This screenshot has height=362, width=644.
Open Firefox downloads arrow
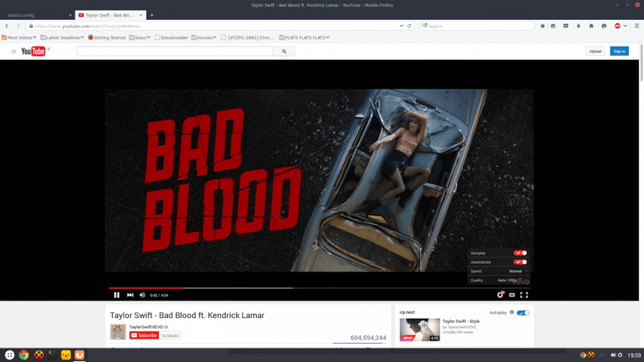578,26
